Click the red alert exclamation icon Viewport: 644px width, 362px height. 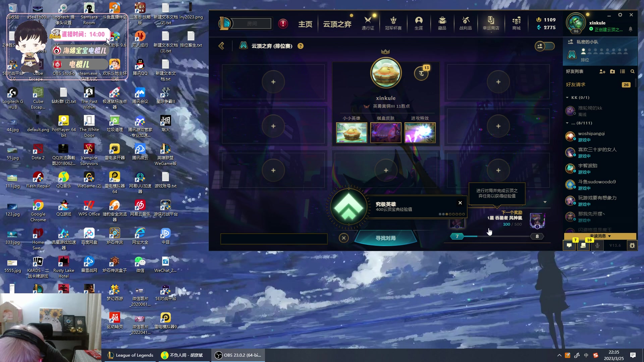click(283, 23)
